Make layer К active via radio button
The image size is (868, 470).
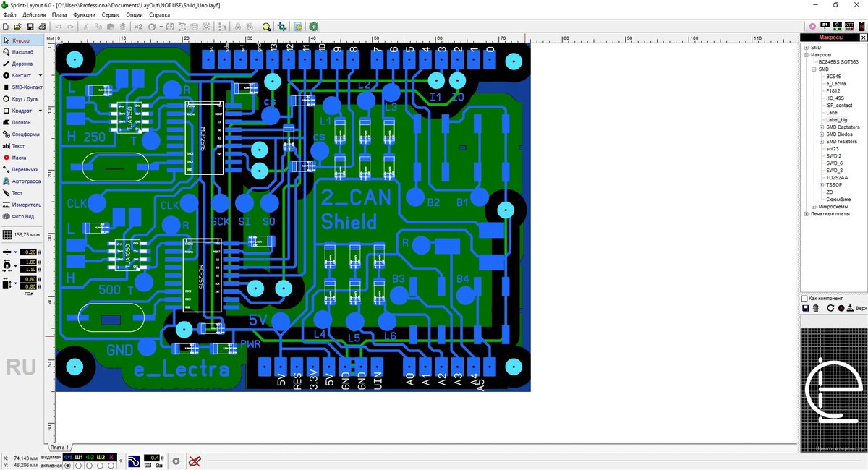point(112,466)
